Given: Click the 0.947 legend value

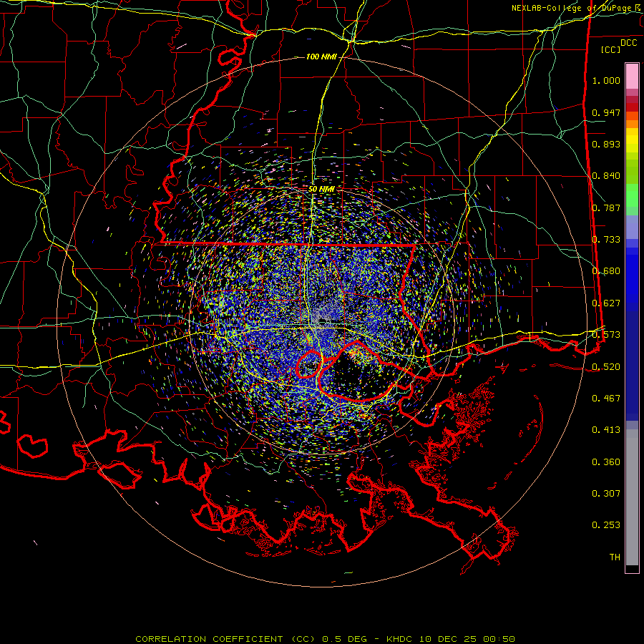Looking at the screenshot, I should coord(606,112).
